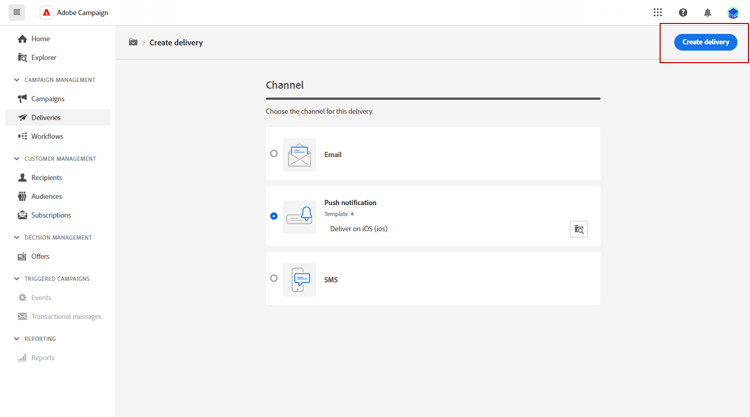Select the Push notification radio button
750x417 pixels.
tap(274, 216)
